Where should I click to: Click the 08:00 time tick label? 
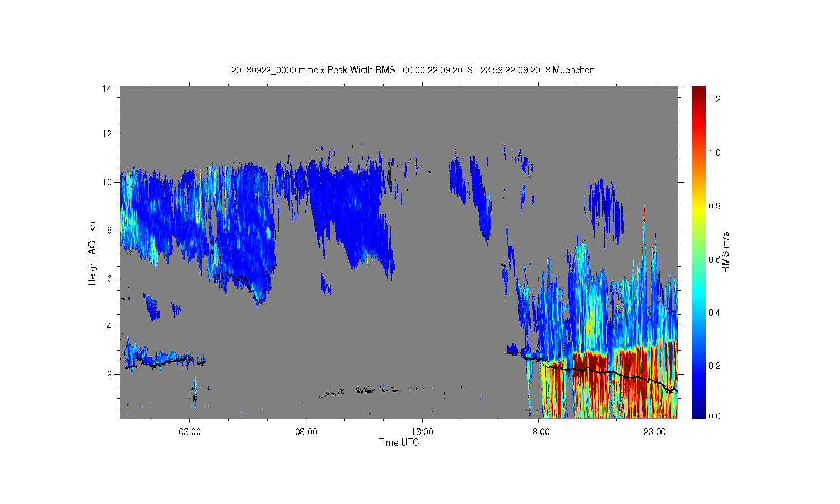point(306,432)
